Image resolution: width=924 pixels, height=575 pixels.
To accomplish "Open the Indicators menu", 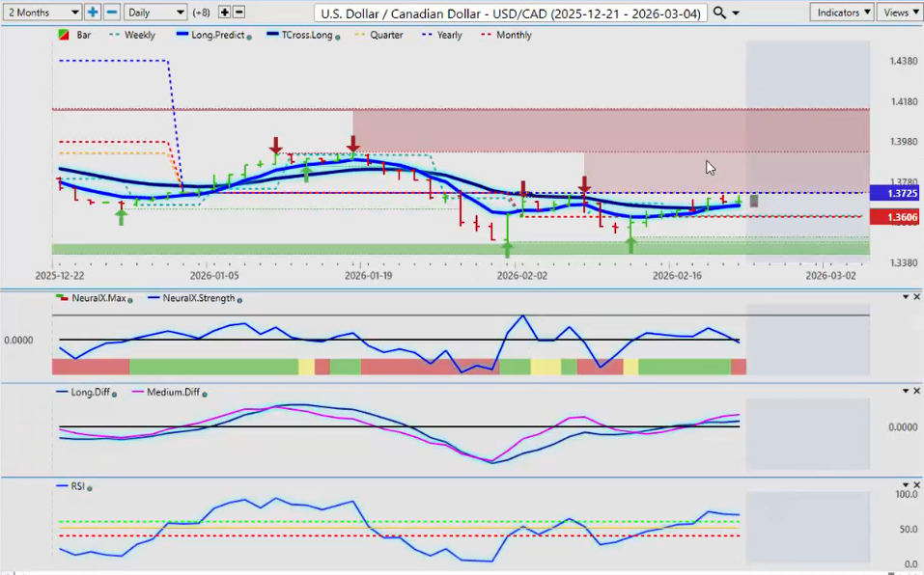I will tap(842, 13).
